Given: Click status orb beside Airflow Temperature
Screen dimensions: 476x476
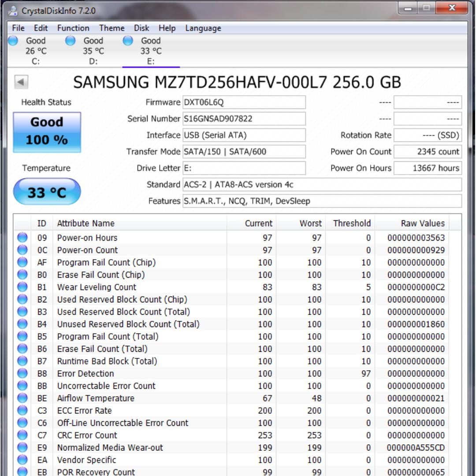Looking at the screenshot, I should (x=22, y=398).
